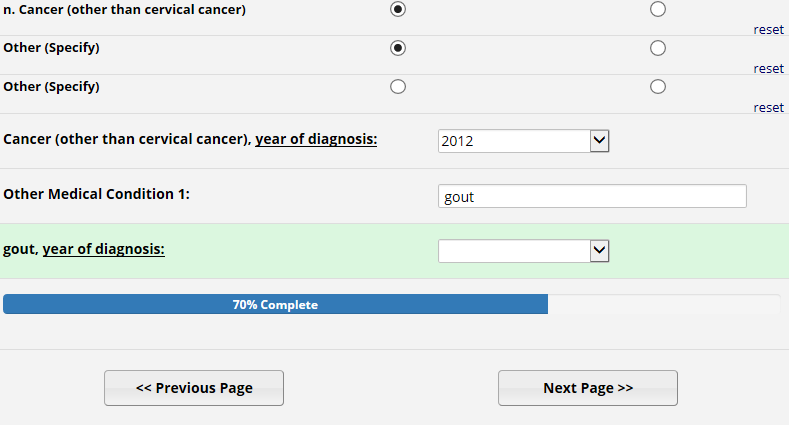Screen dimensions: 789x425
Task: Click underlined 'year of diagnosis' in the Cancer label
Action: 316,139
